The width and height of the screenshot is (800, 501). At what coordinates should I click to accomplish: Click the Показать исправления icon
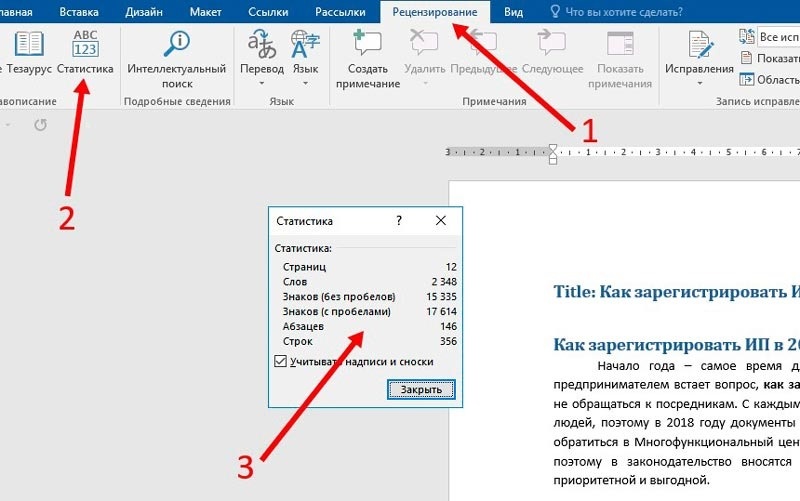746,58
